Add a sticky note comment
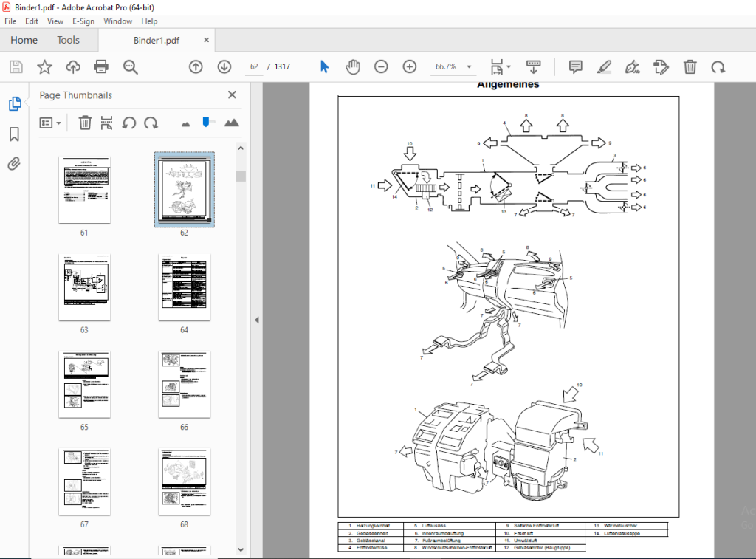 click(575, 66)
